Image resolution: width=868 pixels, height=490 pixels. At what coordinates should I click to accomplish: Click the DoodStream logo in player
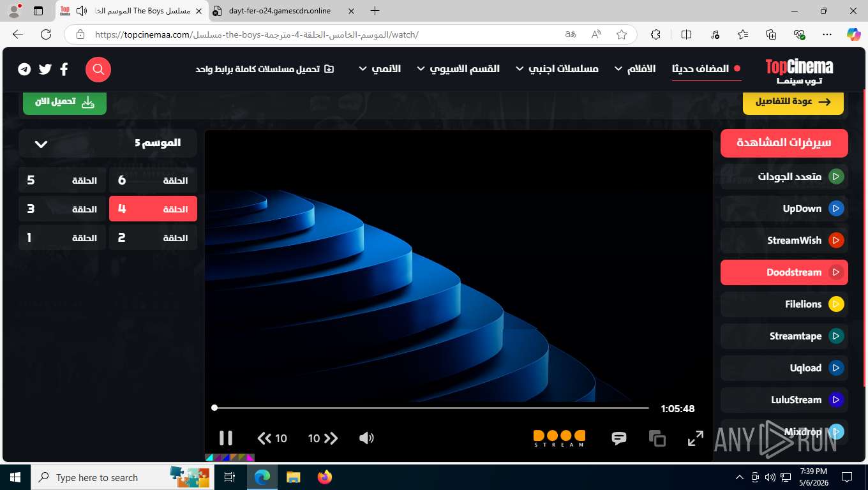pos(559,438)
